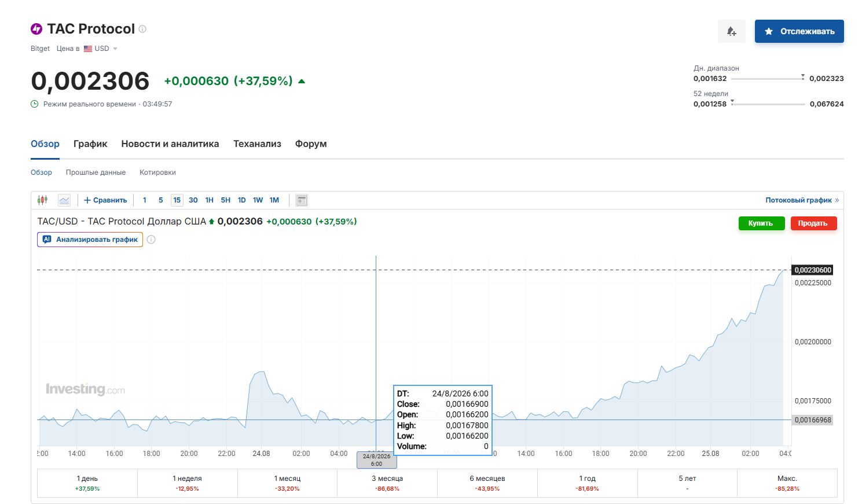Select the 1 minute interval

click(x=145, y=200)
